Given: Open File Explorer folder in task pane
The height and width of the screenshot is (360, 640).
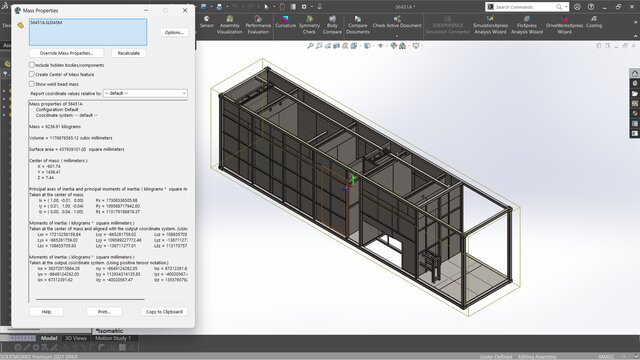Looking at the screenshot, I should point(635,93).
